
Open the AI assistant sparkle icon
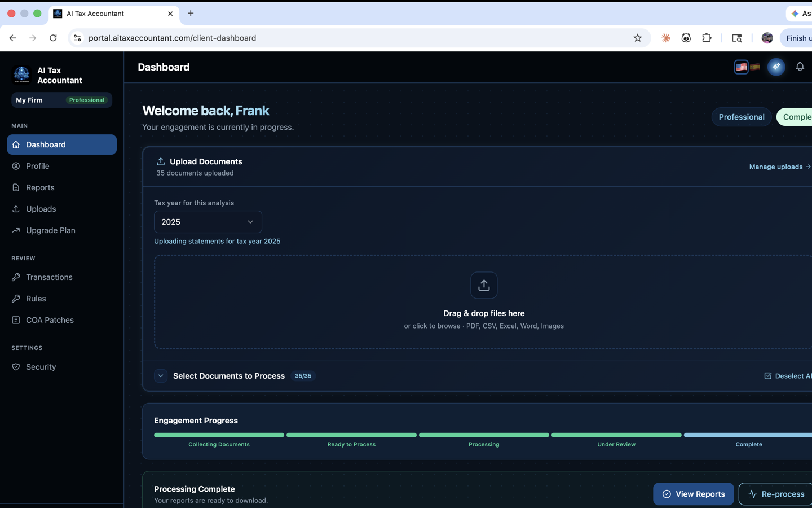tap(776, 67)
